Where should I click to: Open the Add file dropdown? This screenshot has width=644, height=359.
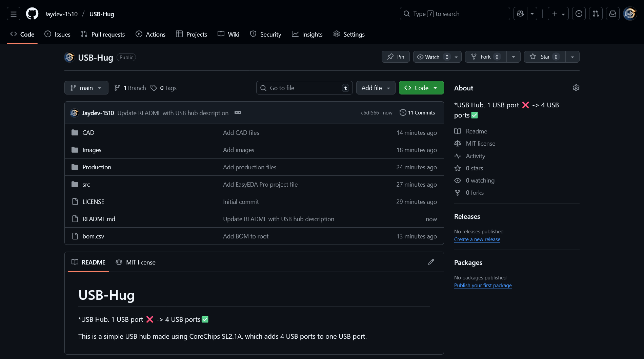pyautogui.click(x=376, y=88)
